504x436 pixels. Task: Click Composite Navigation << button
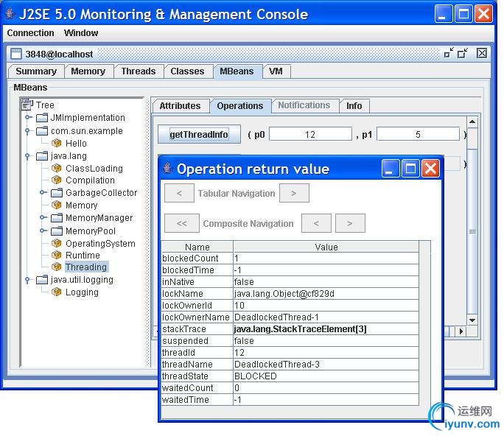tap(181, 223)
